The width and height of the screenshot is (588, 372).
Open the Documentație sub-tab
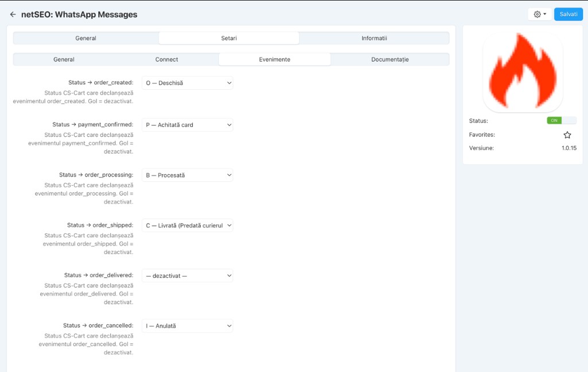click(x=390, y=59)
